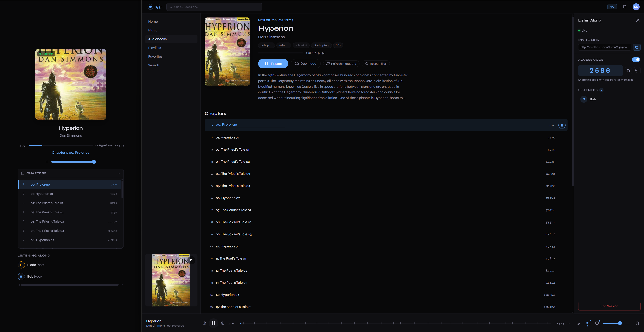Go to Playlists in the sidebar

[x=154, y=48]
